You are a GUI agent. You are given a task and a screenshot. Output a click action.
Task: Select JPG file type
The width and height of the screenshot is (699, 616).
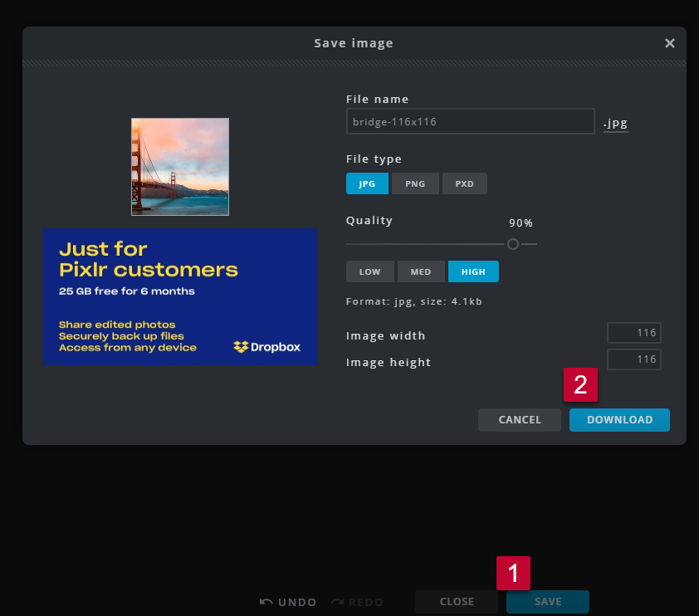367,183
